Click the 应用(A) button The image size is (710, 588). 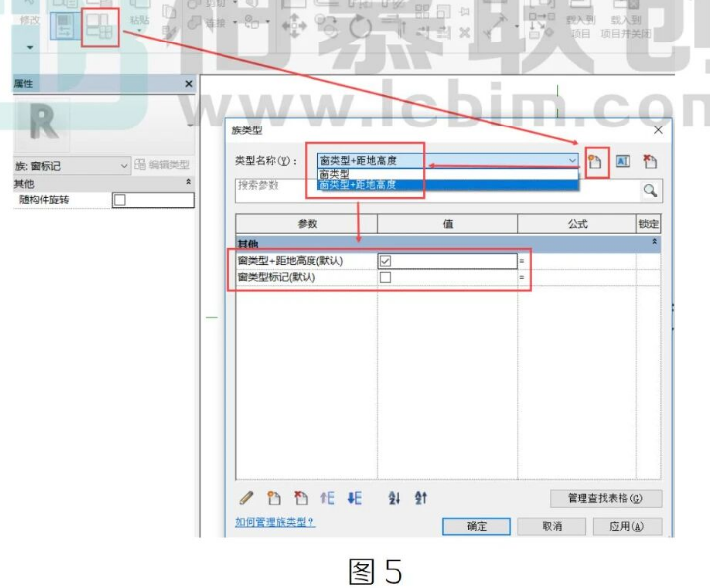(x=627, y=526)
